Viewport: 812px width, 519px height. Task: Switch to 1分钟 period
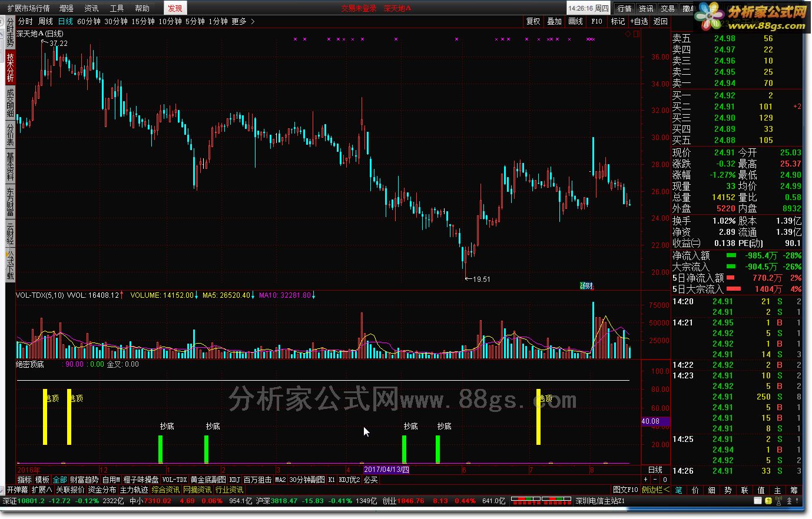[x=218, y=21]
